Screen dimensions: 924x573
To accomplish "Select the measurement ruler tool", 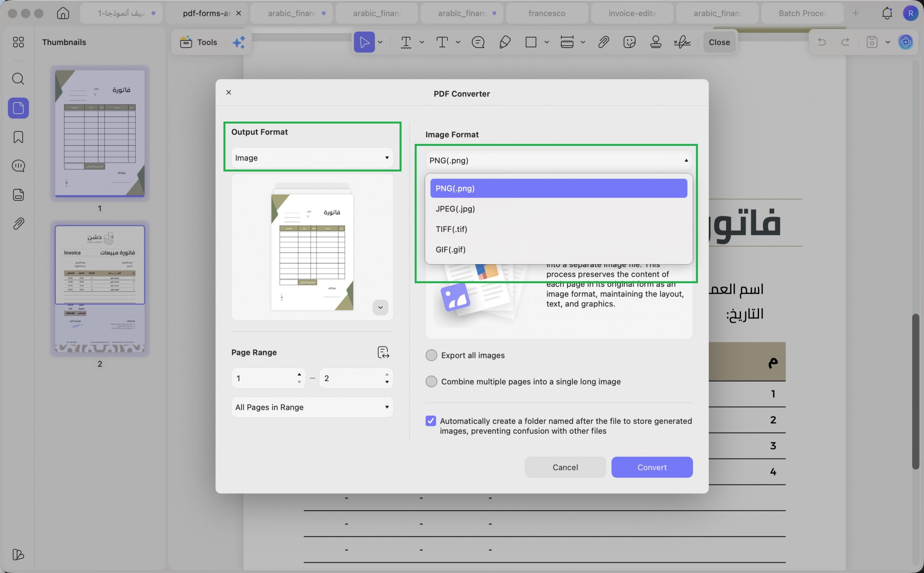I will coord(567,42).
